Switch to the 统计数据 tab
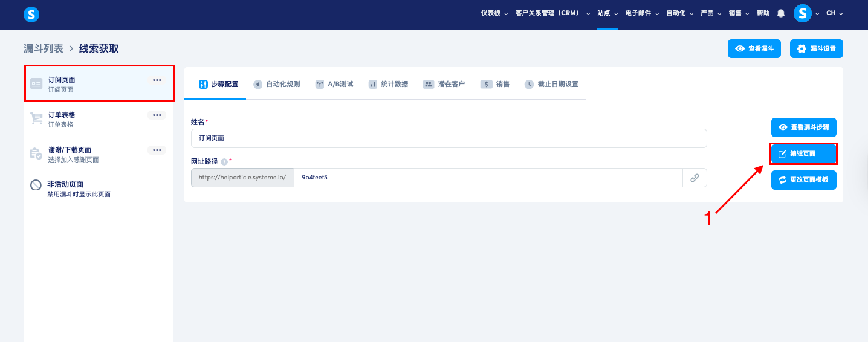This screenshot has height=342, width=868. 388,84
